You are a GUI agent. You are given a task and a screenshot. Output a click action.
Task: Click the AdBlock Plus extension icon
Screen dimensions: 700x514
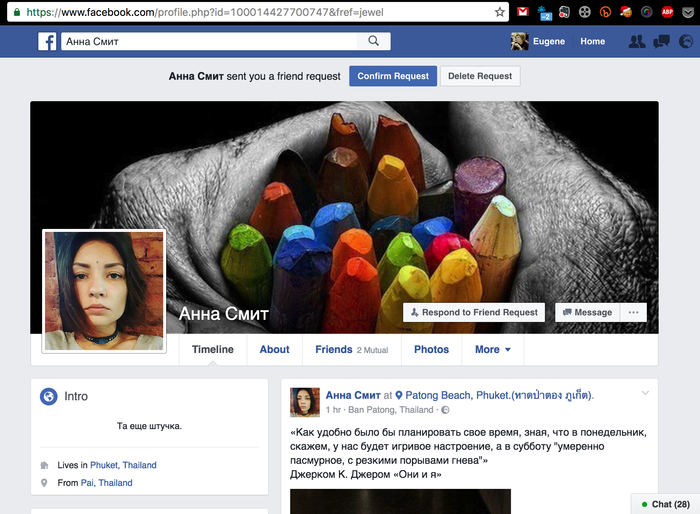[x=667, y=12]
